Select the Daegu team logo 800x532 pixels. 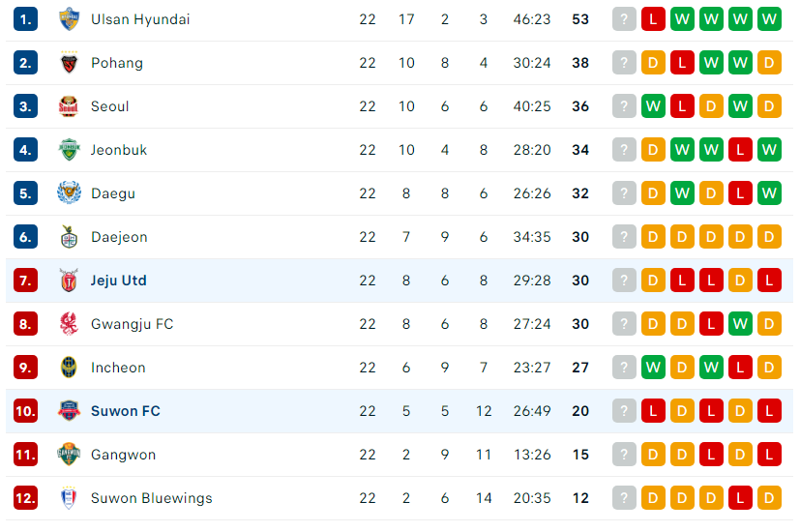[69, 193]
